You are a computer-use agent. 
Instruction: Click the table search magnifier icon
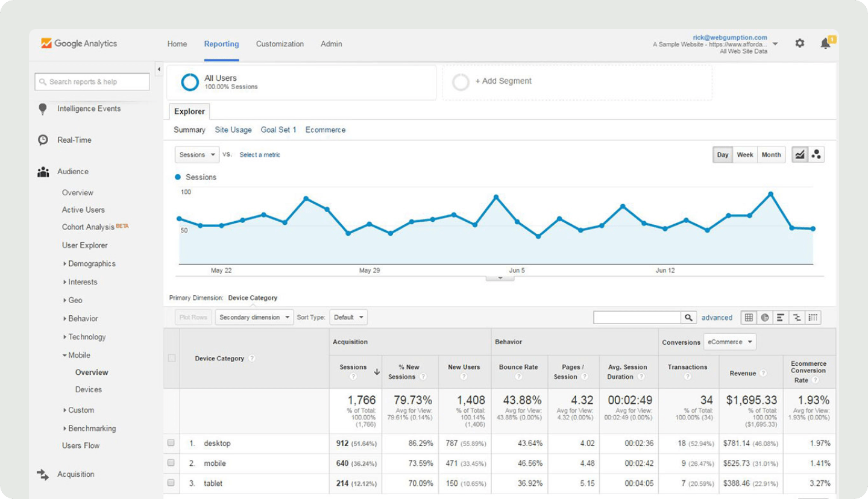point(688,317)
